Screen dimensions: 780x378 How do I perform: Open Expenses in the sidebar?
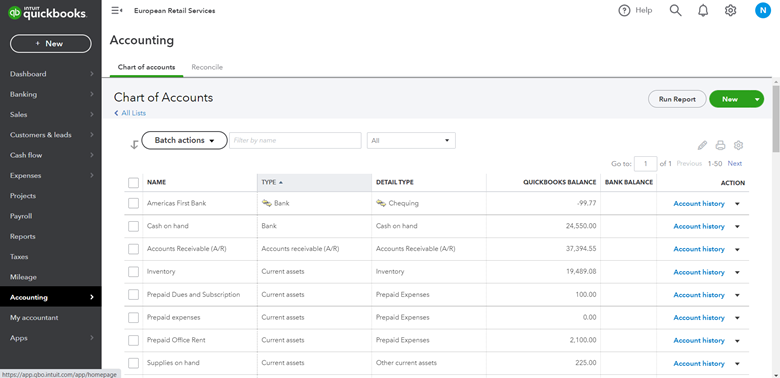51,176
